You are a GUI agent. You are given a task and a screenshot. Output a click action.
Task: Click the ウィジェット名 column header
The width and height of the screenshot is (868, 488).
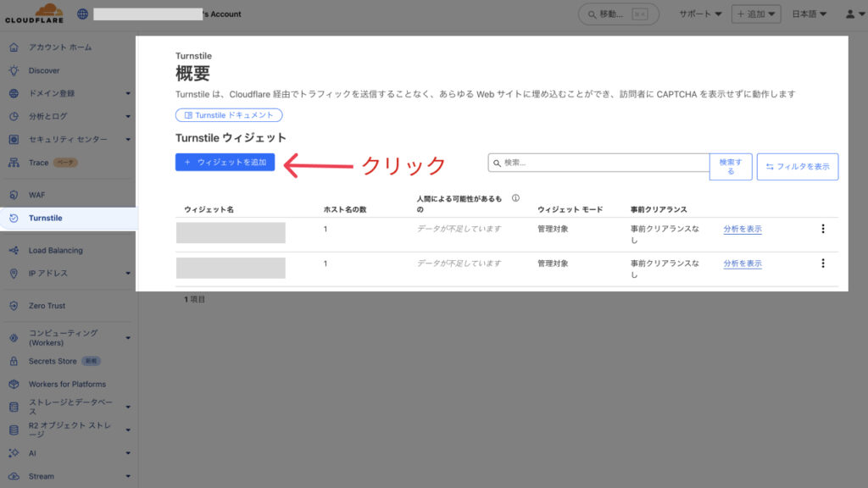click(209, 210)
